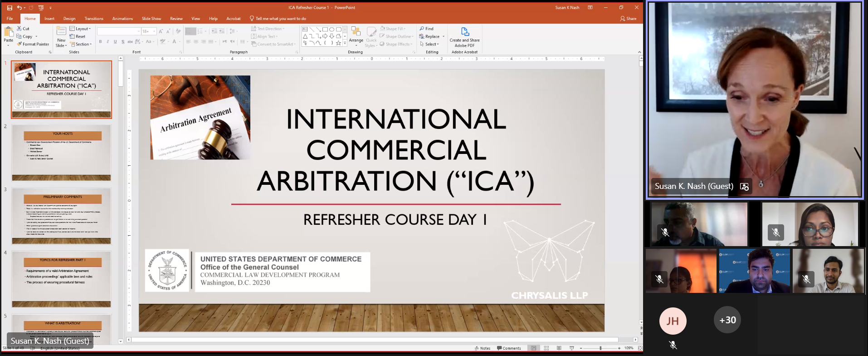Open the Layout dropdown
The width and height of the screenshot is (868, 356).
(80, 29)
